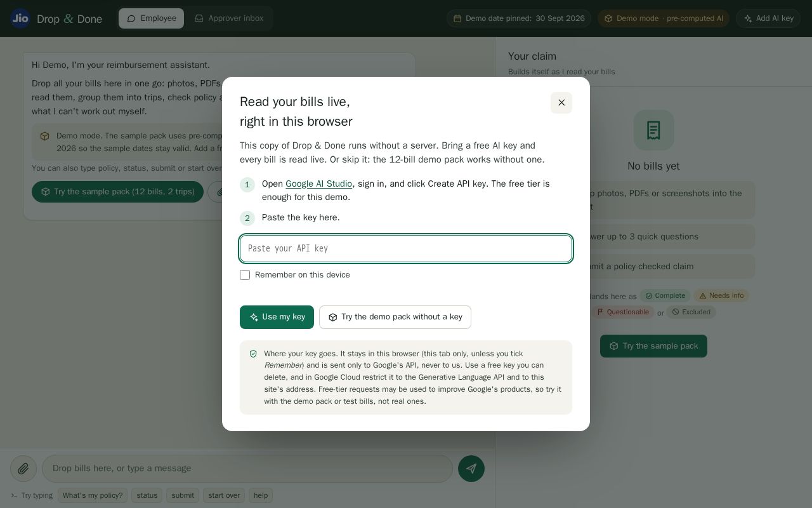Open the Google AI Studio link

[x=318, y=184]
